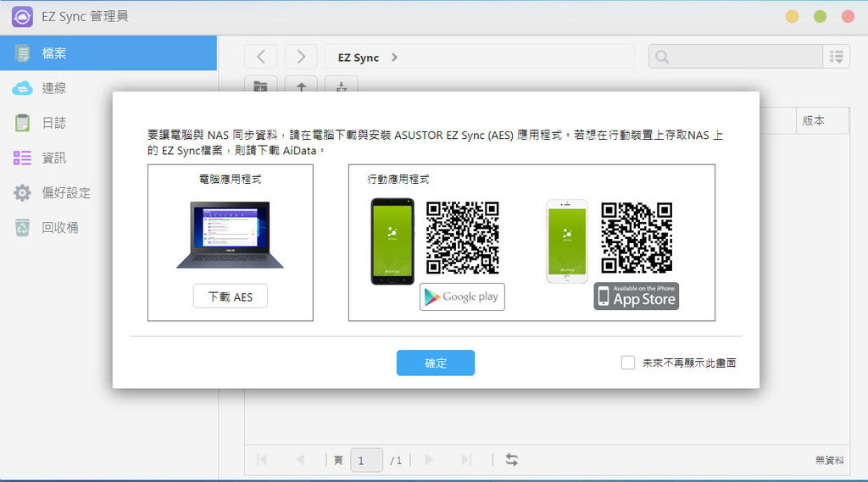Go to last page icon
The height and width of the screenshot is (482, 868).
pos(466,459)
